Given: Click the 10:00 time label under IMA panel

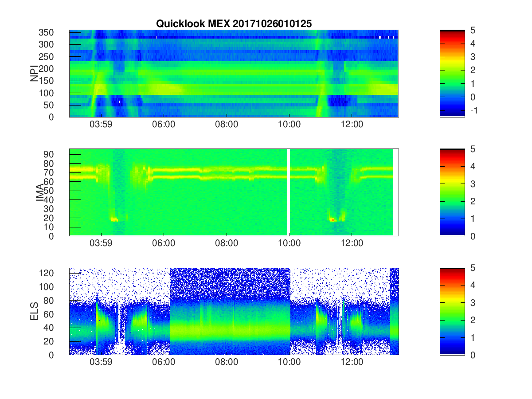Looking at the screenshot, I should pyautogui.click(x=289, y=243).
